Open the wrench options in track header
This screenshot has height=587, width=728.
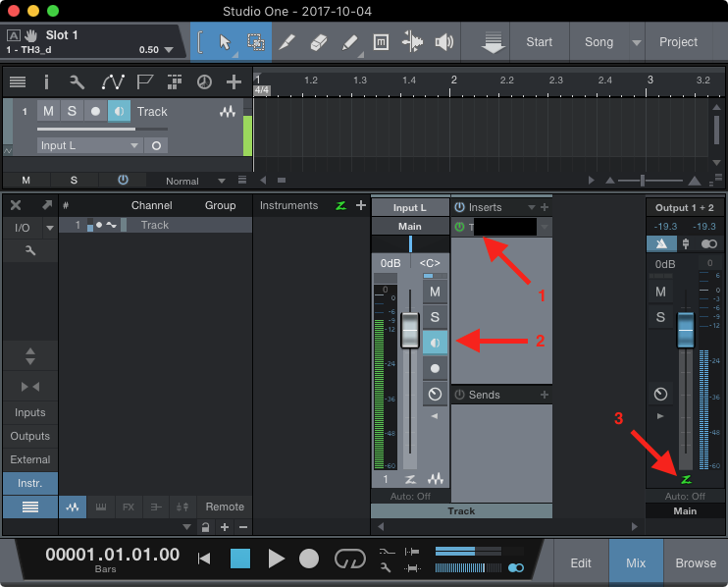pyautogui.click(x=78, y=82)
